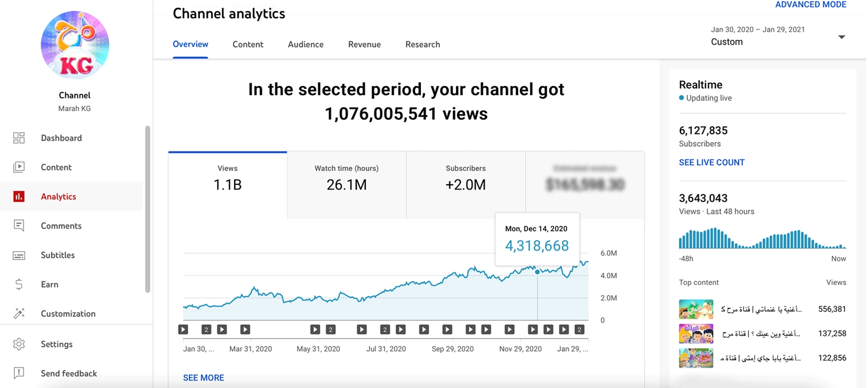Image resolution: width=868 pixels, height=388 pixels.
Task: Select the red Analytics bar-chart icon
Action: coord(19,196)
